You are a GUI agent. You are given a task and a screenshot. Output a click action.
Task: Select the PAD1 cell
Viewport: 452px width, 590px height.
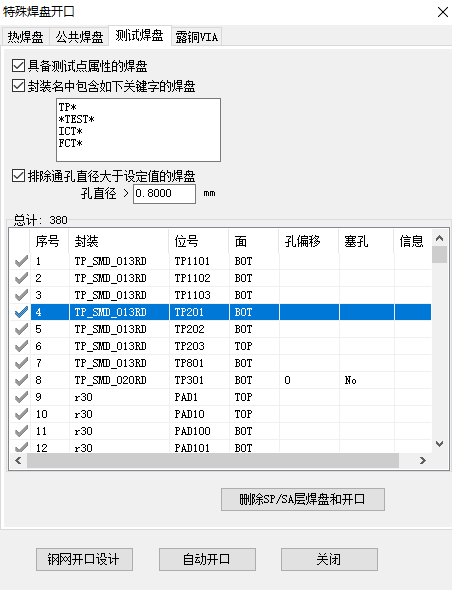(x=199, y=397)
